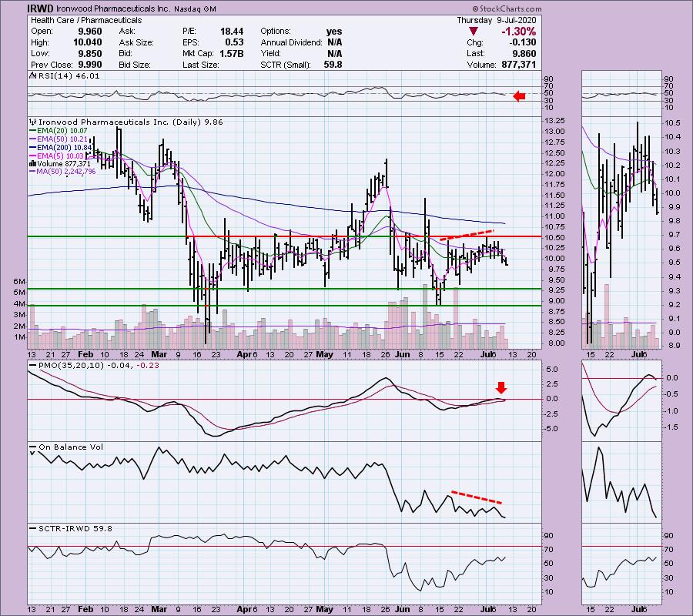The height and width of the screenshot is (616, 693).
Task: Click the 'Annual Dividend:' label
Action: (291, 42)
